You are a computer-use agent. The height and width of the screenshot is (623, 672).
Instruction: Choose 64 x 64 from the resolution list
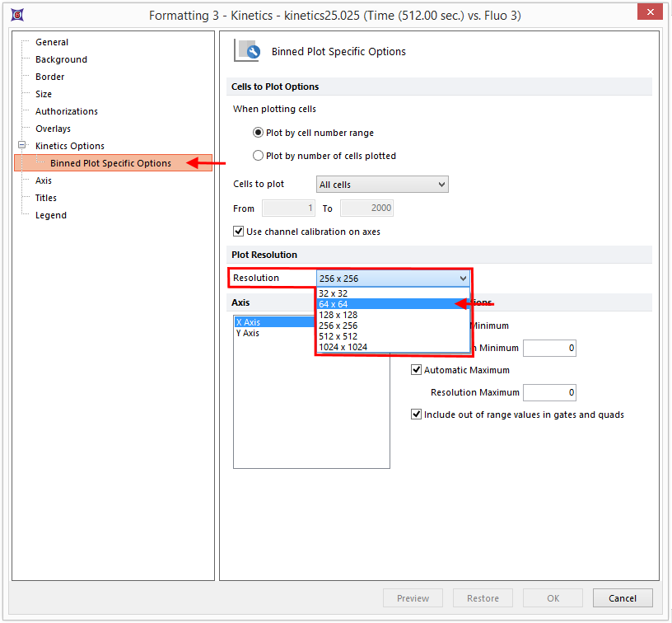[333, 304]
